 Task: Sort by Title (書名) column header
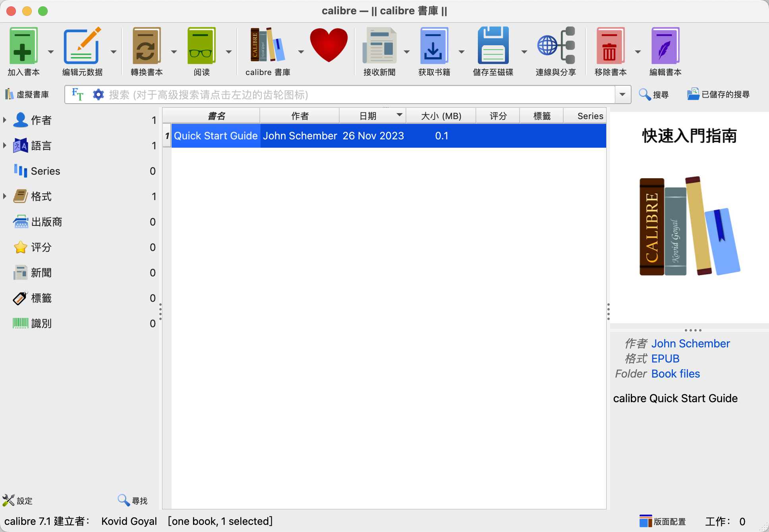click(x=216, y=116)
